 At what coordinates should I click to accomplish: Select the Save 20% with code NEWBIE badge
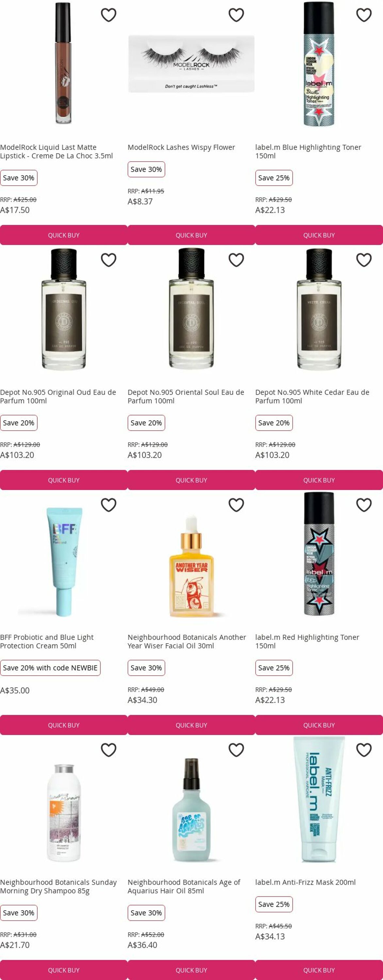[x=50, y=668]
